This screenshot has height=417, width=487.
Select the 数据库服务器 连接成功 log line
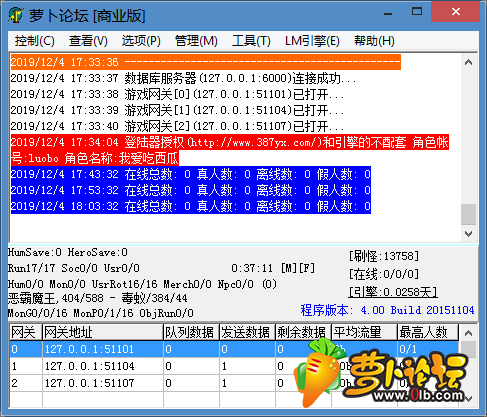(183, 78)
